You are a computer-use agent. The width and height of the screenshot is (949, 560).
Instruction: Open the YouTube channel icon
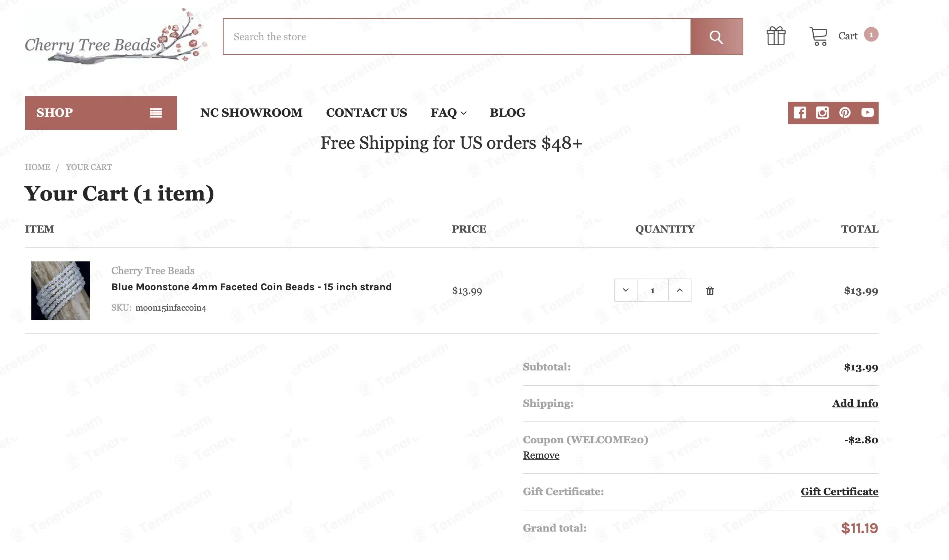click(867, 113)
